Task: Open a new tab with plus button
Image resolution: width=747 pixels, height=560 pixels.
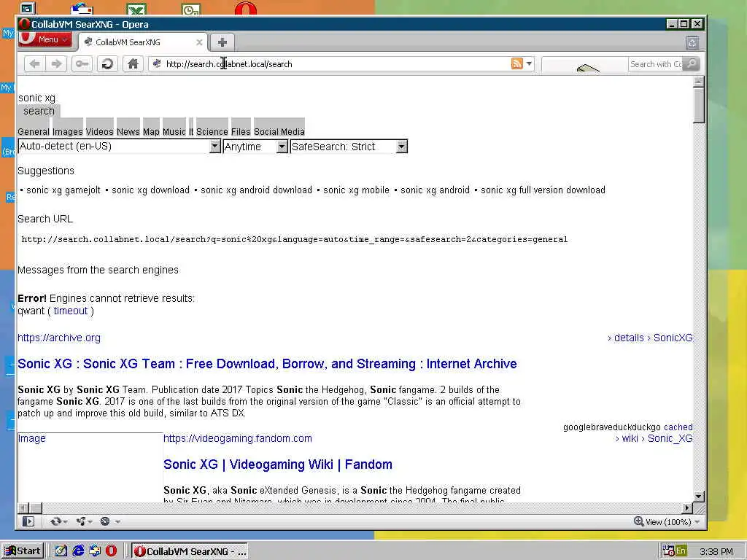Action: [222, 42]
